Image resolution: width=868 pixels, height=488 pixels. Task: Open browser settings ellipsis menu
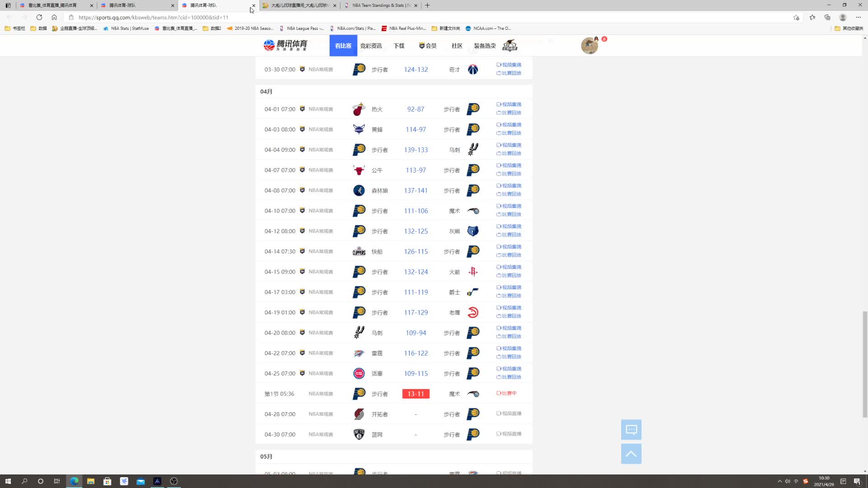(x=858, y=17)
